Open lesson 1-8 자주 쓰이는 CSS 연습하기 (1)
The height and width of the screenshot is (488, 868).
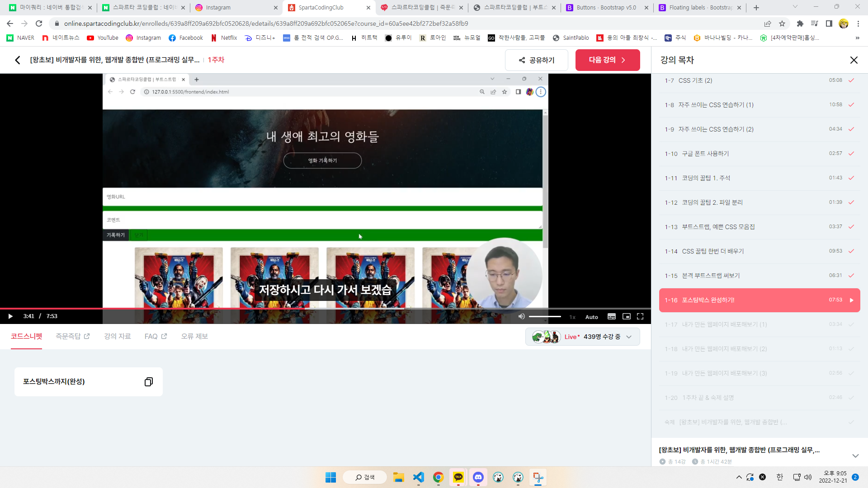tap(759, 105)
